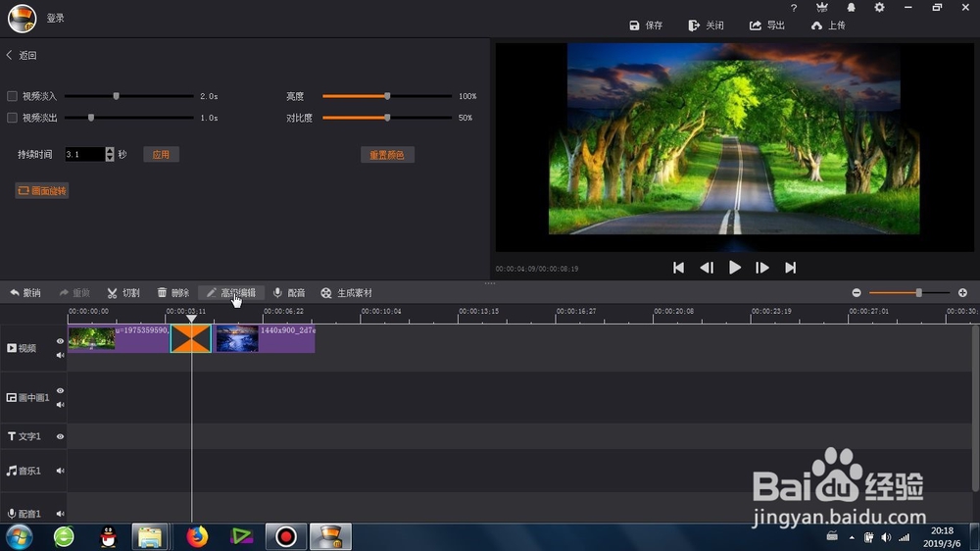The width and height of the screenshot is (980, 551).
Task: Click the 持续时间 duration input field
Action: point(85,155)
